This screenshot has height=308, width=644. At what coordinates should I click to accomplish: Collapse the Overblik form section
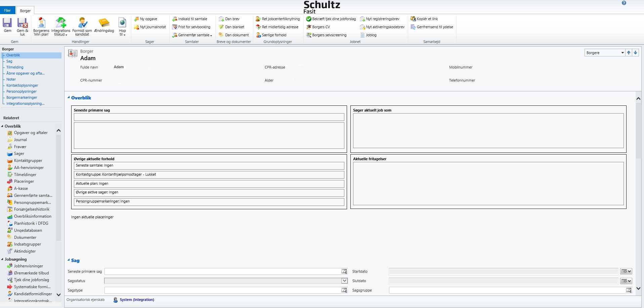point(69,97)
